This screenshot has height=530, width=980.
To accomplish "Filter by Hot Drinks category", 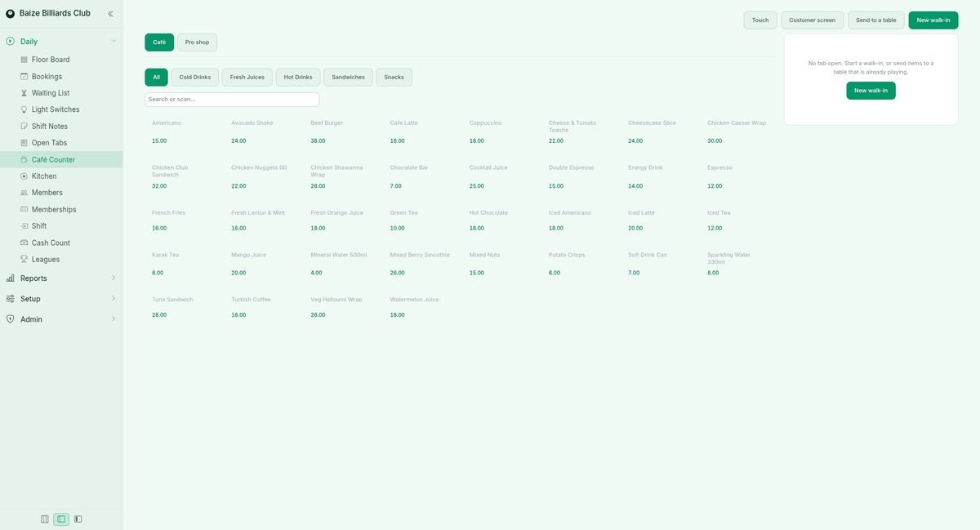I will click(298, 77).
